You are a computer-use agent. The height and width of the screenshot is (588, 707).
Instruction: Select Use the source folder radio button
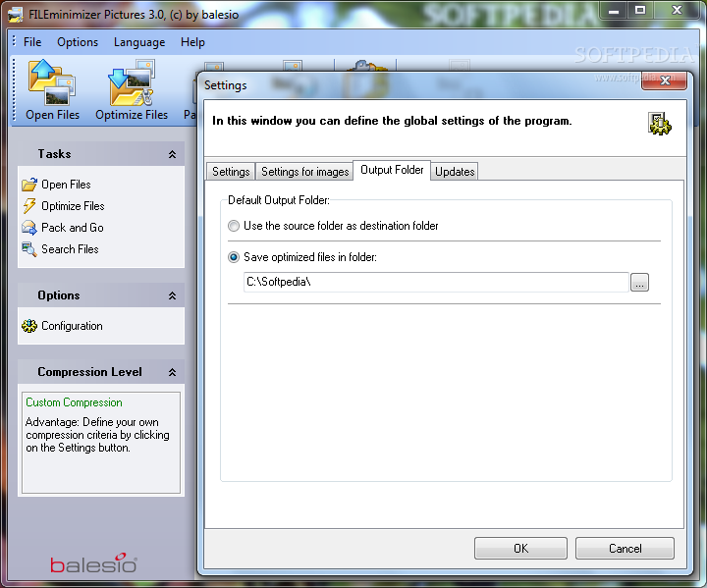pyautogui.click(x=234, y=226)
